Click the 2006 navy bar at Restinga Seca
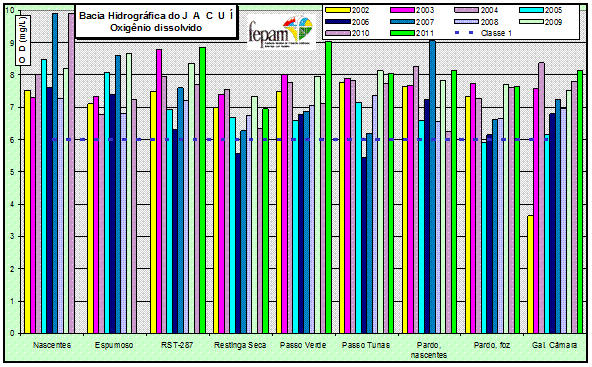The image size is (592, 367). [238, 244]
